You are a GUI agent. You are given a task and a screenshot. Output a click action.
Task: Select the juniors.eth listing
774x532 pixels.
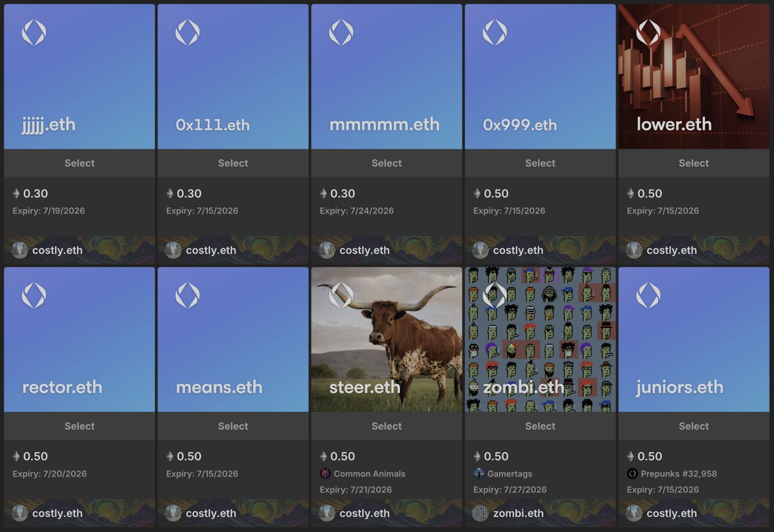click(x=693, y=426)
